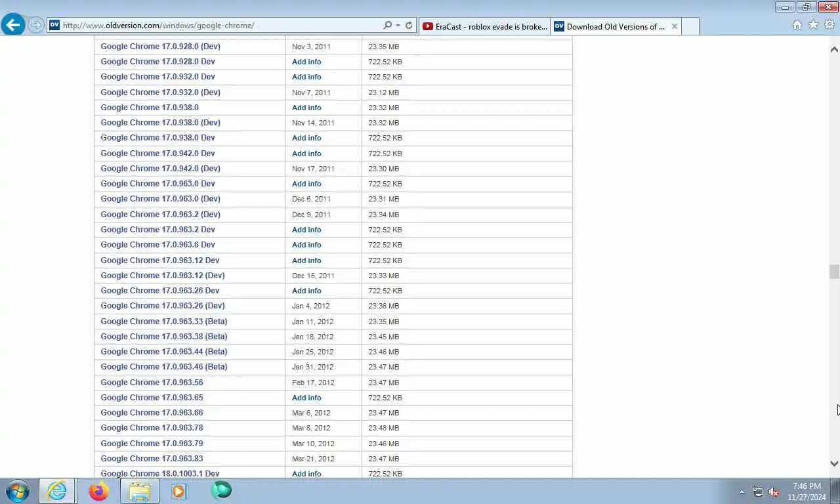Open Google Chrome 17.0.963.33 (Beta) link
840x504 pixels.
164,322
